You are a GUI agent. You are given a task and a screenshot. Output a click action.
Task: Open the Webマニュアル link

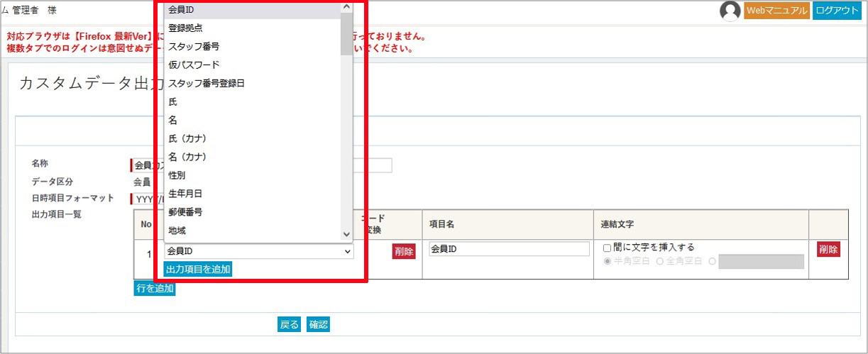tap(776, 11)
